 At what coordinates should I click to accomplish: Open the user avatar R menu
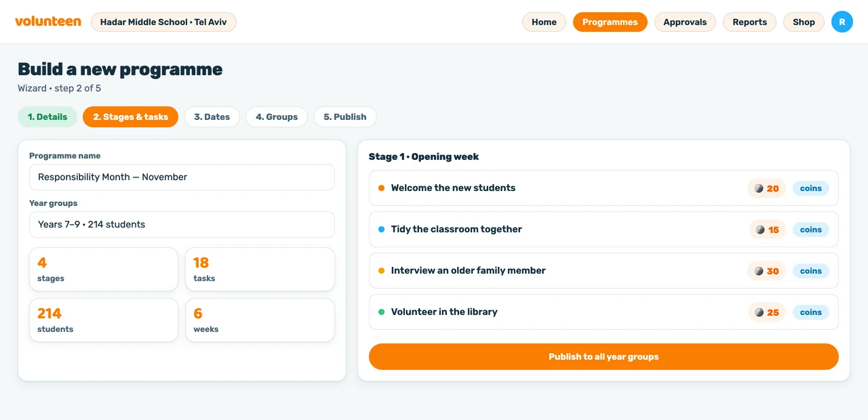[x=842, y=22]
